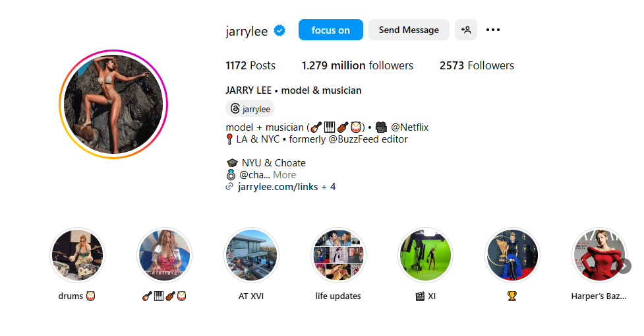Open the instruments emoji highlight
The image size is (644, 336).
[x=164, y=255]
